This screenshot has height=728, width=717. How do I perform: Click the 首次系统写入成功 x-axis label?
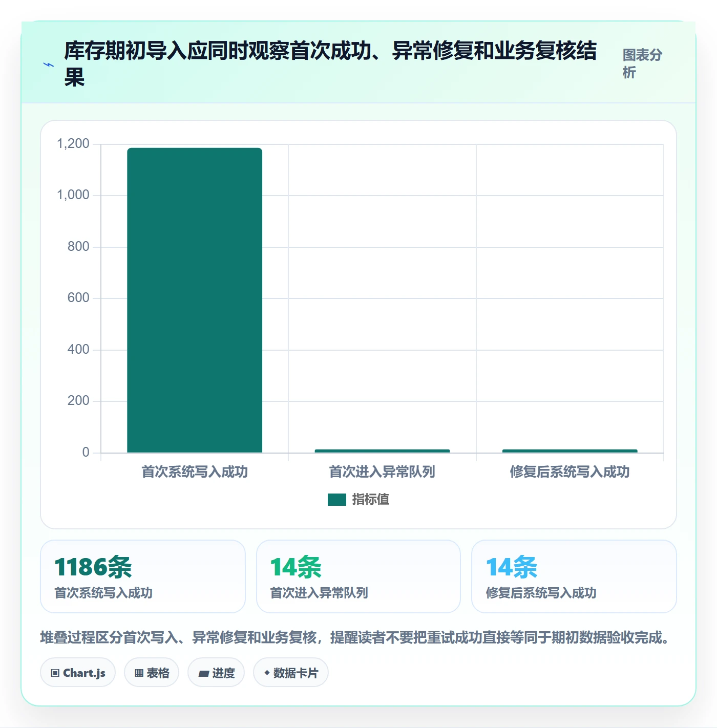pyautogui.click(x=195, y=472)
